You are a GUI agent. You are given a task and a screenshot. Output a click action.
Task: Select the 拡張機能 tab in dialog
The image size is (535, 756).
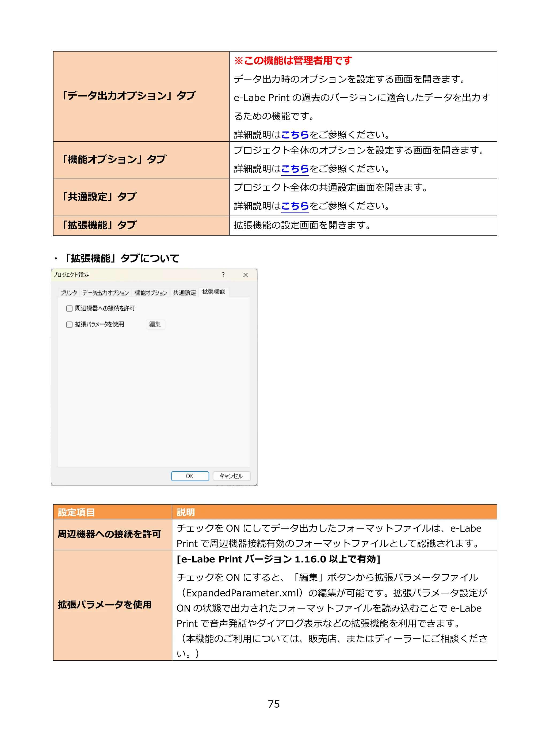213,292
